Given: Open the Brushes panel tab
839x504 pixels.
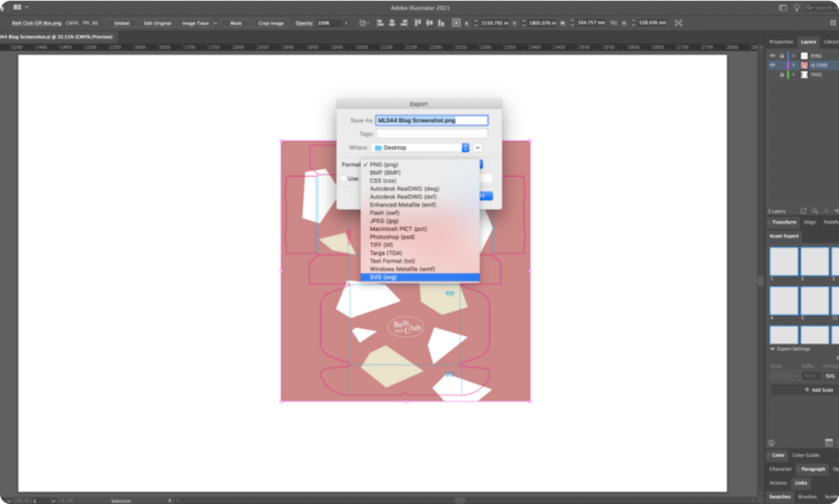Looking at the screenshot, I should [x=807, y=496].
